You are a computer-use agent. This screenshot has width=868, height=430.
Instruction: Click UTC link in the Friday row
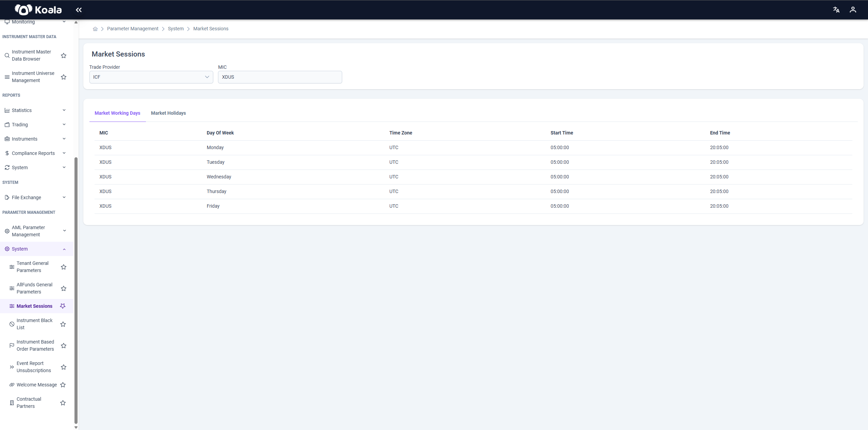(x=394, y=206)
